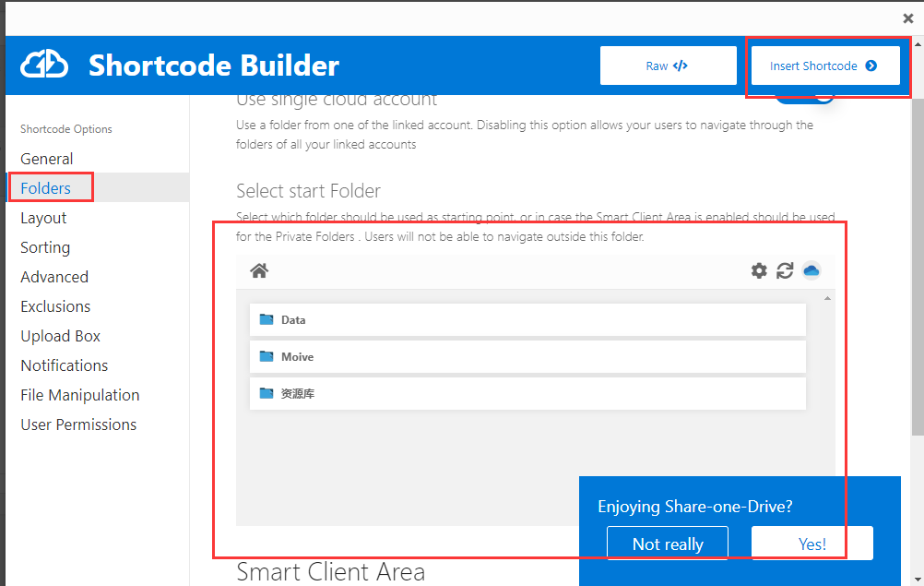Select the 资源库 folder name

(x=298, y=393)
